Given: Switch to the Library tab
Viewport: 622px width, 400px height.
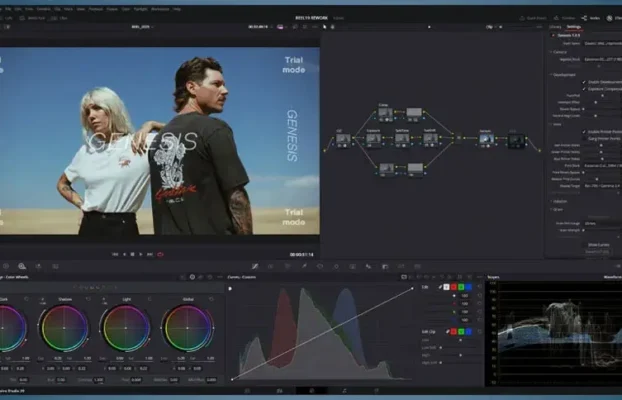Looking at the screenshot, I should click(555, 27).
